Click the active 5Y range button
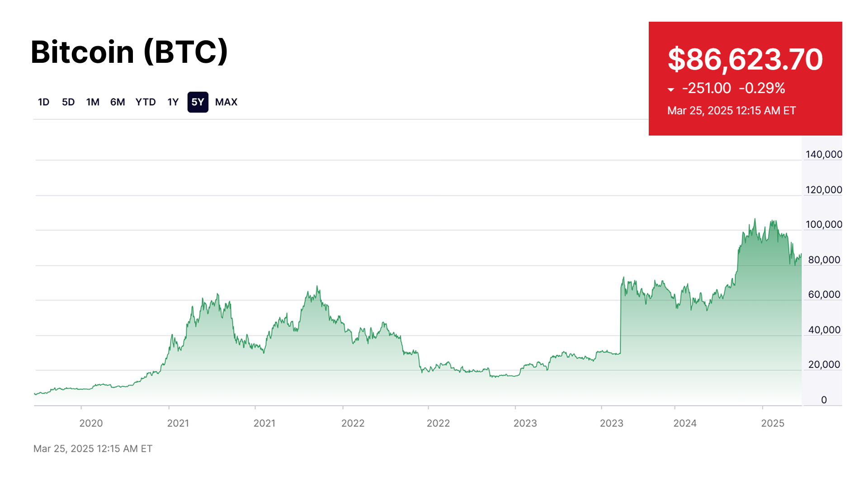 (198, 102)
